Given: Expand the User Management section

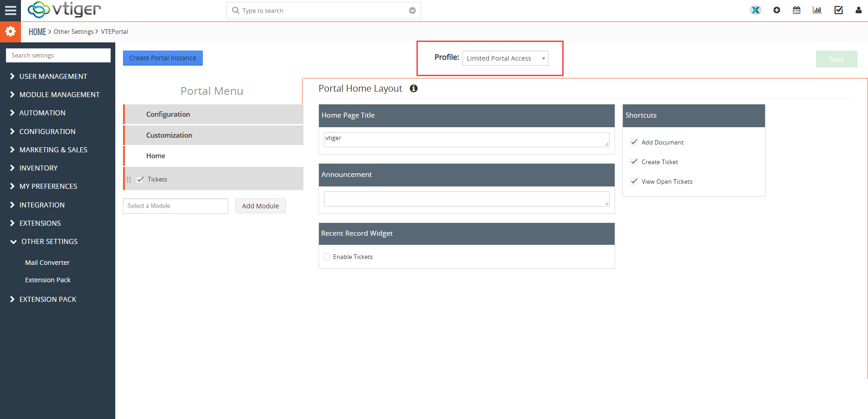Looking at the screenshot, I should coord(53,77).
